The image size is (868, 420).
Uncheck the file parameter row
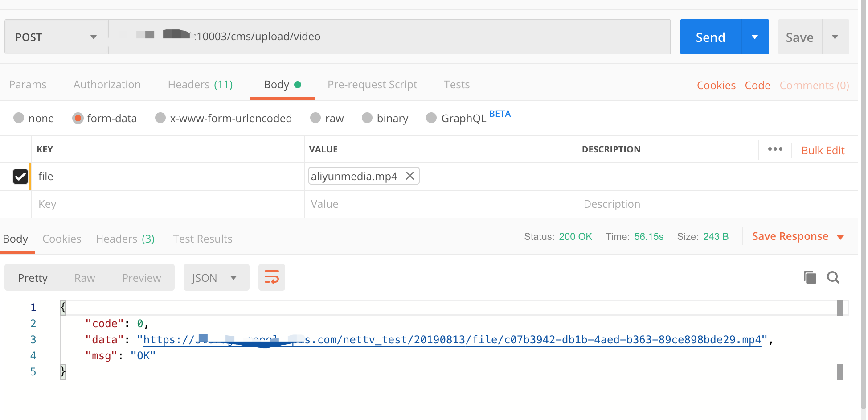tap(20, 176)
